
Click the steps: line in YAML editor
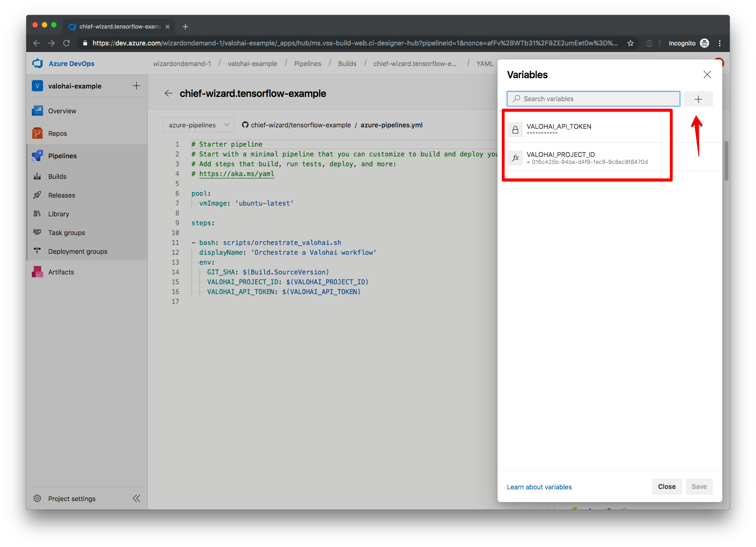pos(203,223)
